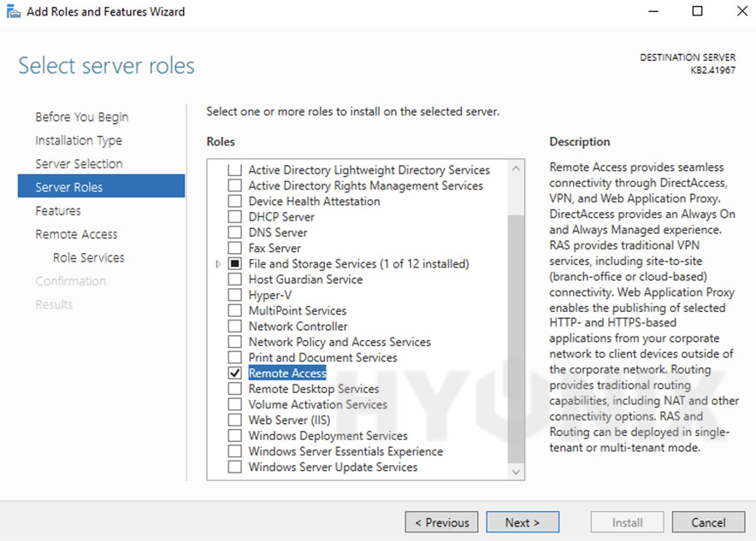The width and height of the screenshot is (756, 541).
Task: Check the DHCP Server role
Action: pos(235,216)
